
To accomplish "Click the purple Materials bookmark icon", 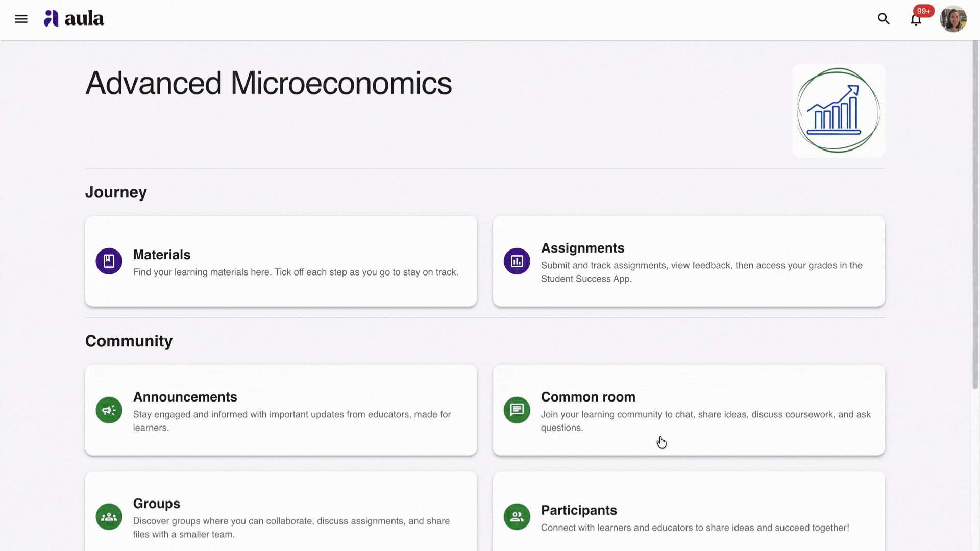I will tap(109, 261).
